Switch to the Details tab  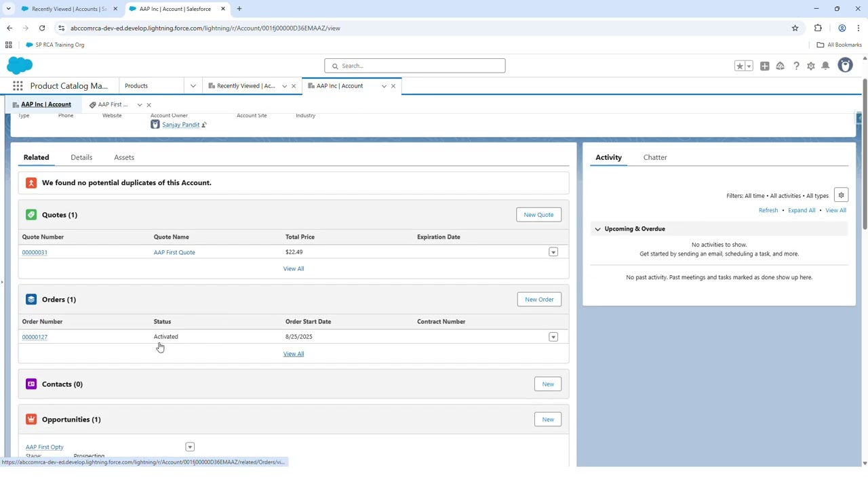click(x=81, y=157)
